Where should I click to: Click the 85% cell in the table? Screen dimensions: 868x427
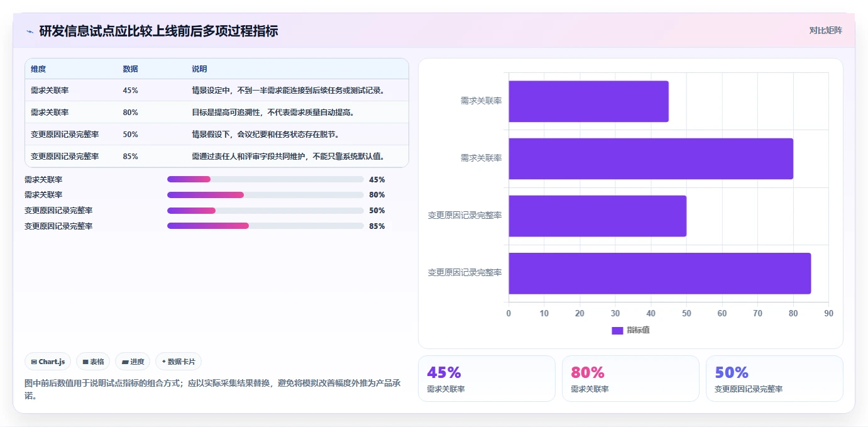click(x=131, y=157)
